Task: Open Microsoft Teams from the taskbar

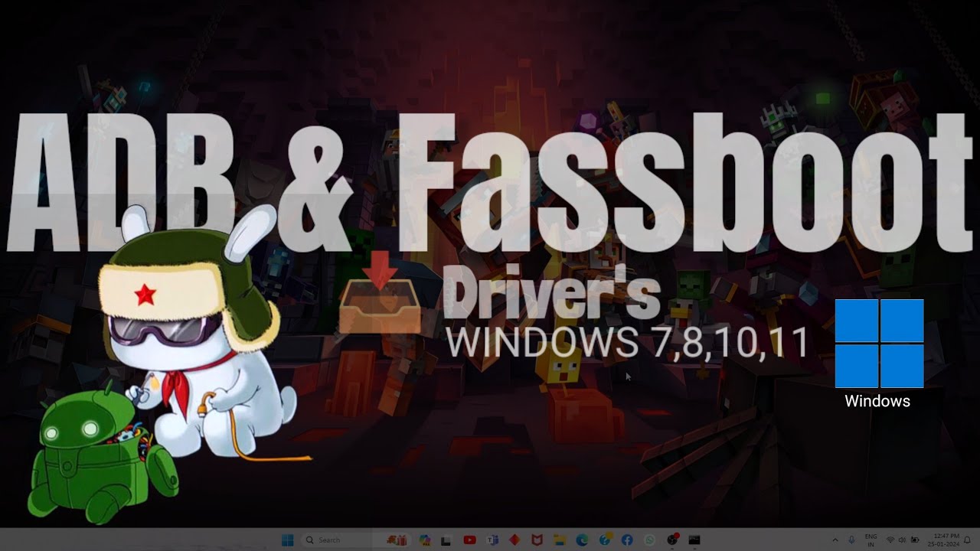Action: pyautogui.click(x=492, y=540)
